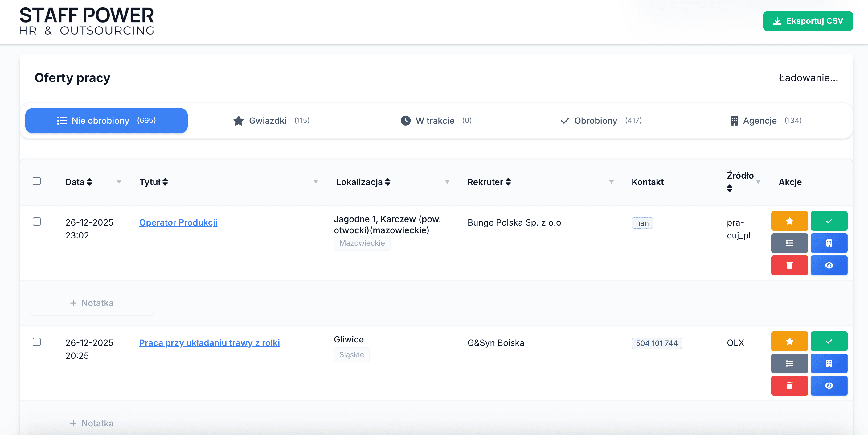Image resolution: width=868 pixels, height=435 pixels.
Task: Check the select-all checkbox in table header
Action: click(37, 181)
